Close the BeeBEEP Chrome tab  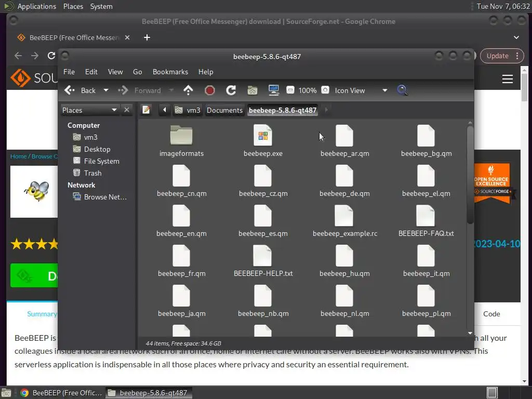(127, 37)
